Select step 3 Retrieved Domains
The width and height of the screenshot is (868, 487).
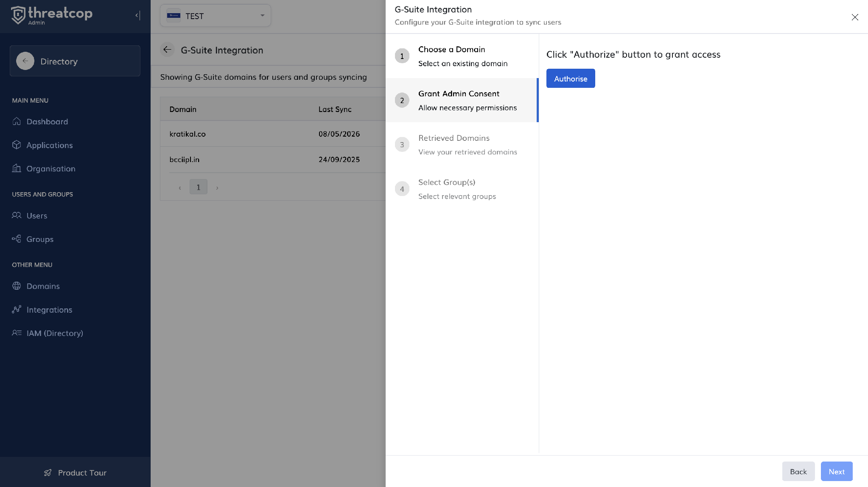[462, 145]
